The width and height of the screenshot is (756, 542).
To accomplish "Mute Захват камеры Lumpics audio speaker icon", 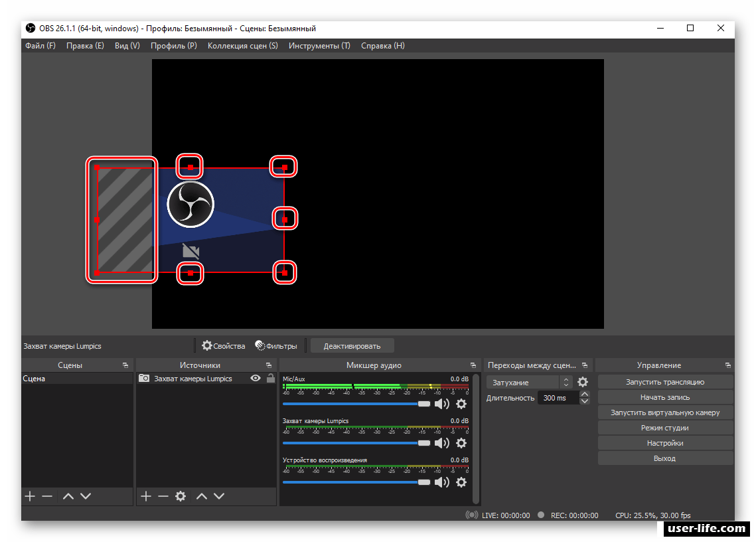I will click(x=441, y=443).
